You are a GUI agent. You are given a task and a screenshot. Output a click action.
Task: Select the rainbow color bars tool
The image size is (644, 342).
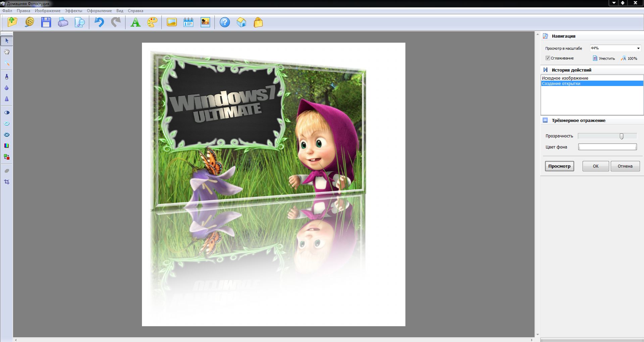(x=7, y=146)
